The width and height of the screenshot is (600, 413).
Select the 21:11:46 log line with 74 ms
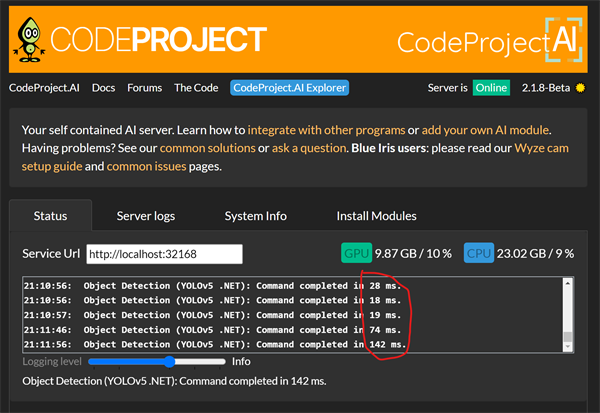pos(212,330)
